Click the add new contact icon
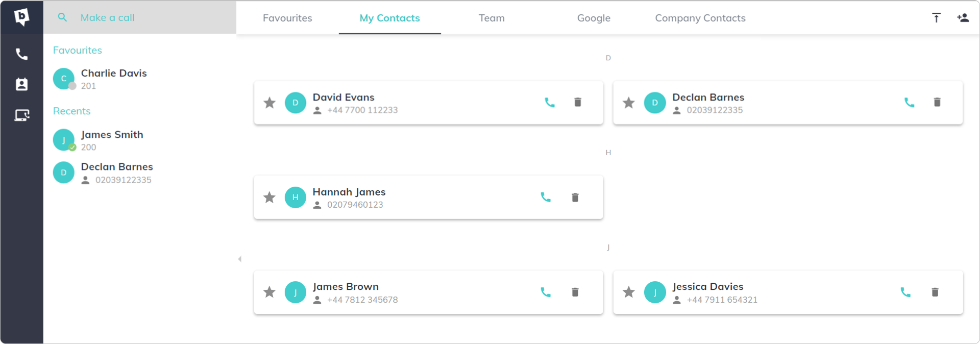The height and width of the screenshot is (344, 980). 963,18
